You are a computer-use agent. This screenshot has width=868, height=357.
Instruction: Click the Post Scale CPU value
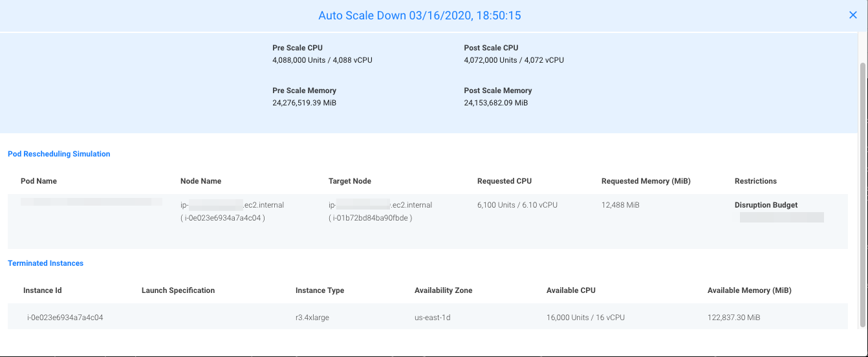tap(514, 60)
